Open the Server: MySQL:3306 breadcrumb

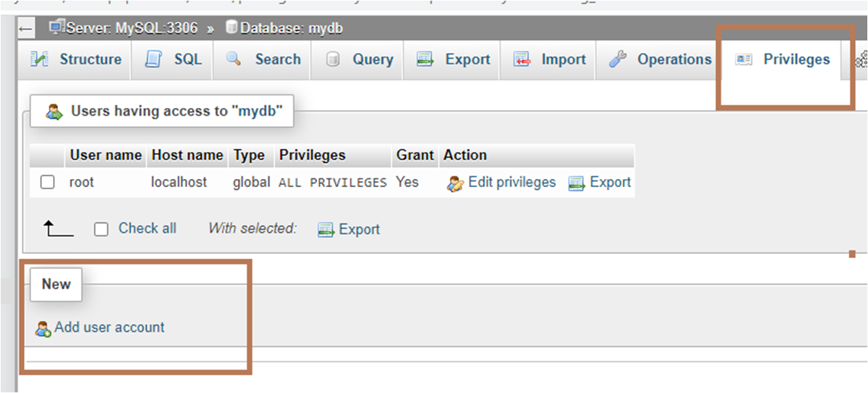click(131, 29)
